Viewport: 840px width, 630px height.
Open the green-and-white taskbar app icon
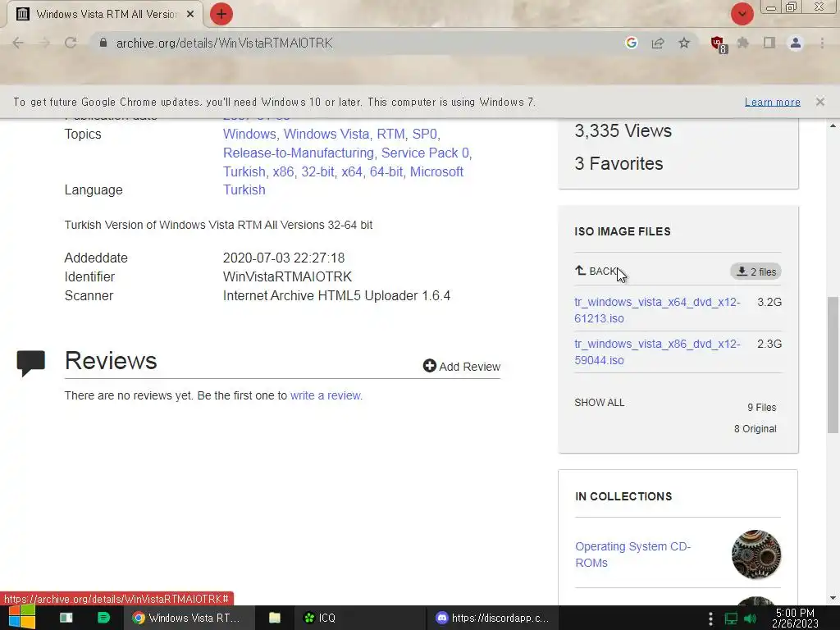pyautogui.click(x=66, y=618)
